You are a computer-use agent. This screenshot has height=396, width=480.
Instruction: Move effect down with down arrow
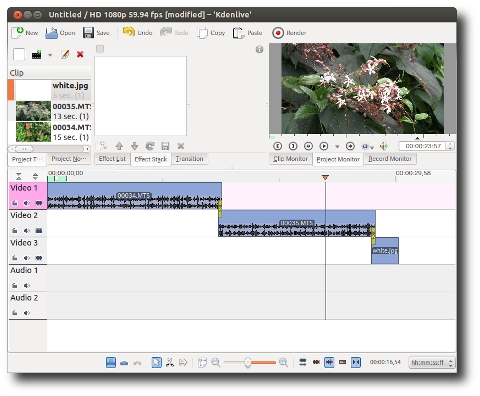tap(134, 146)
